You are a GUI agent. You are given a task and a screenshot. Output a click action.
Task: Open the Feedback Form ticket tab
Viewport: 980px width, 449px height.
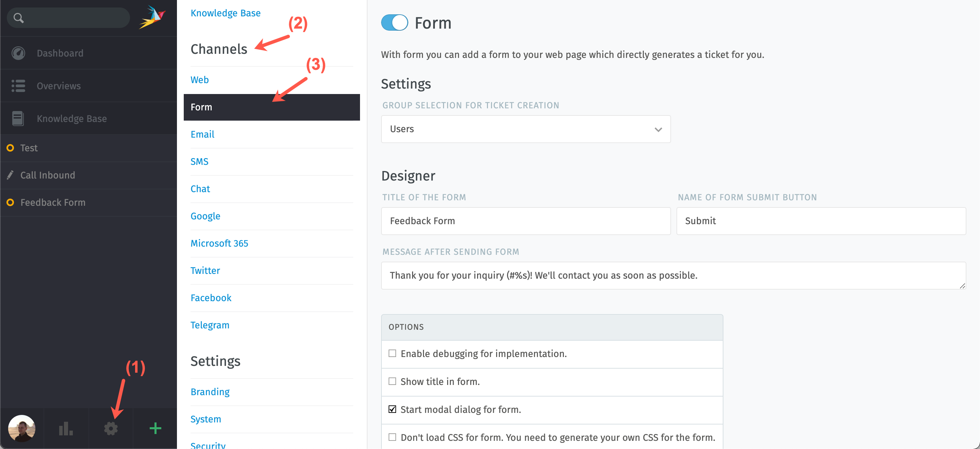click(x=53, y=202)
